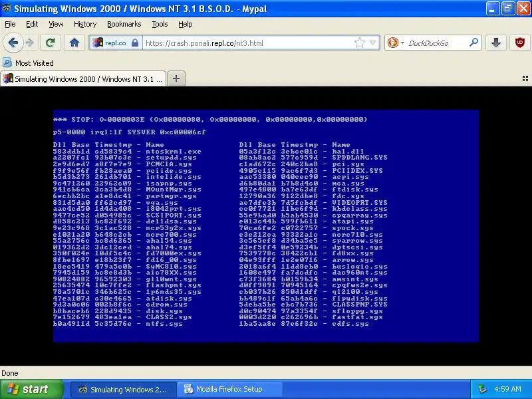Click the magnifier search icon
Viewport: 532px width, 399px height.
(473, 43)
